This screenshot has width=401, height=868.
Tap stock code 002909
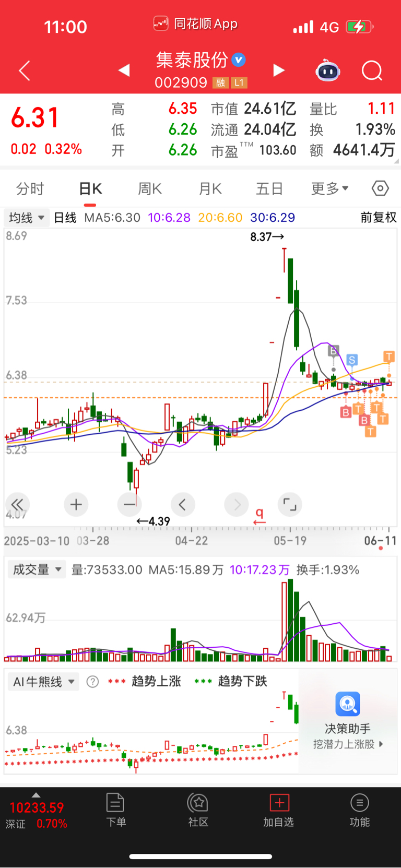[x=181, y=82]
